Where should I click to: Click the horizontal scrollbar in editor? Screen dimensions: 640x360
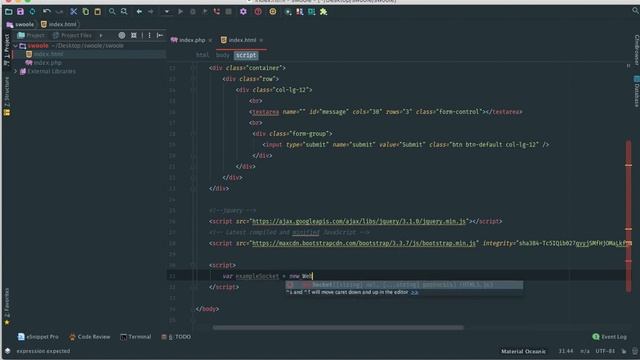338,327
